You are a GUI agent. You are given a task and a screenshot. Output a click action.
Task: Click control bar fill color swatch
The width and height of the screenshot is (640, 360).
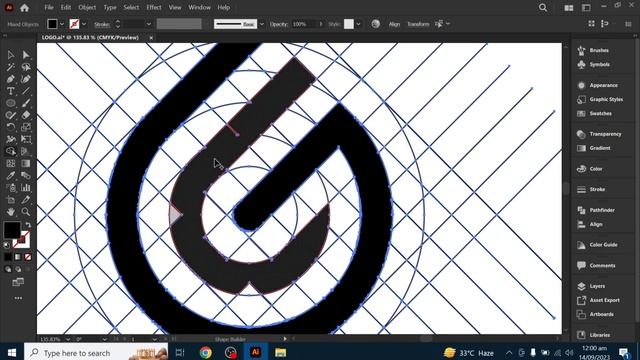(52, 24)
